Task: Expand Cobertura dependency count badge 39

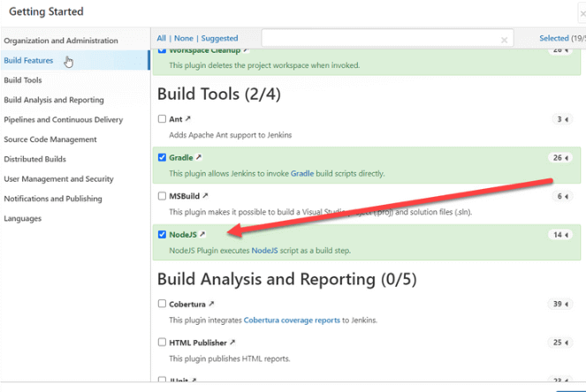Action: pyautogui.click(x=560, y=304)
